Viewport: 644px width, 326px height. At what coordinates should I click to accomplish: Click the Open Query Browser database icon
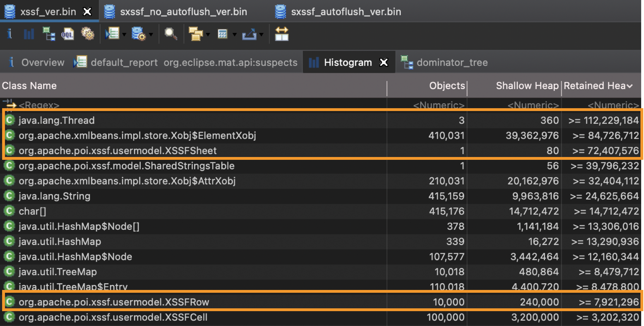click(x=138, y=34)
